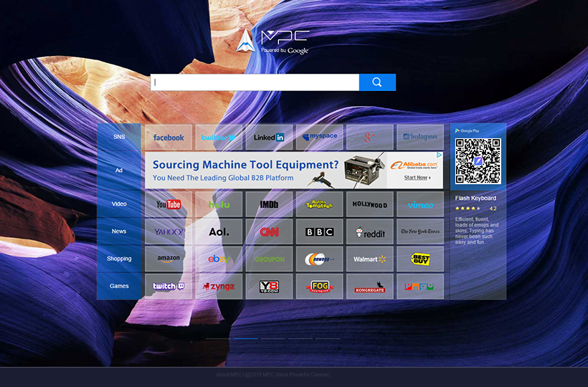Viewport: 588px width, 387px height.
Task: Select the Games category
Action: click(119, 286)
